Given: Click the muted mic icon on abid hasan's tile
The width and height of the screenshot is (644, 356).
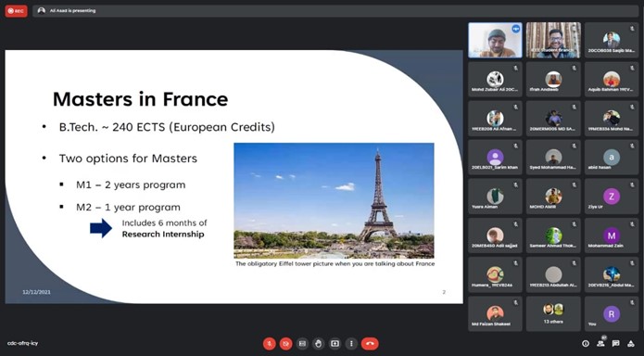Looking at the screenshot, I should point(632,146).
